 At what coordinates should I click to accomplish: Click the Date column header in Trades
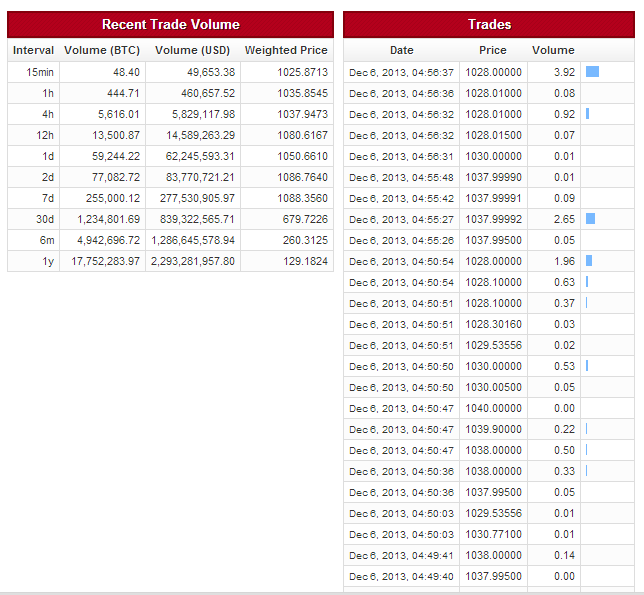tap(401, 50)
